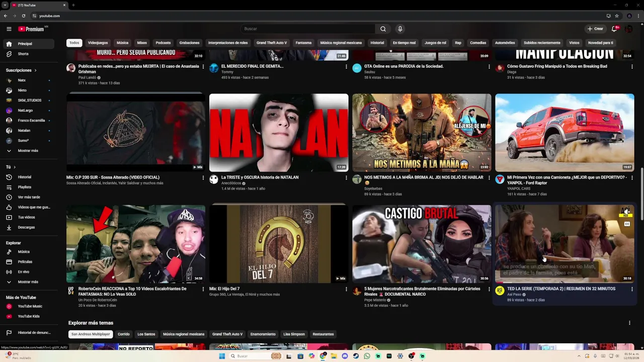Image resolution: width=644 pixels, height=362 pixels.
Task: Select Grand Theft Auto V chip
Action: pyautogui.click(x=272, y=43)
